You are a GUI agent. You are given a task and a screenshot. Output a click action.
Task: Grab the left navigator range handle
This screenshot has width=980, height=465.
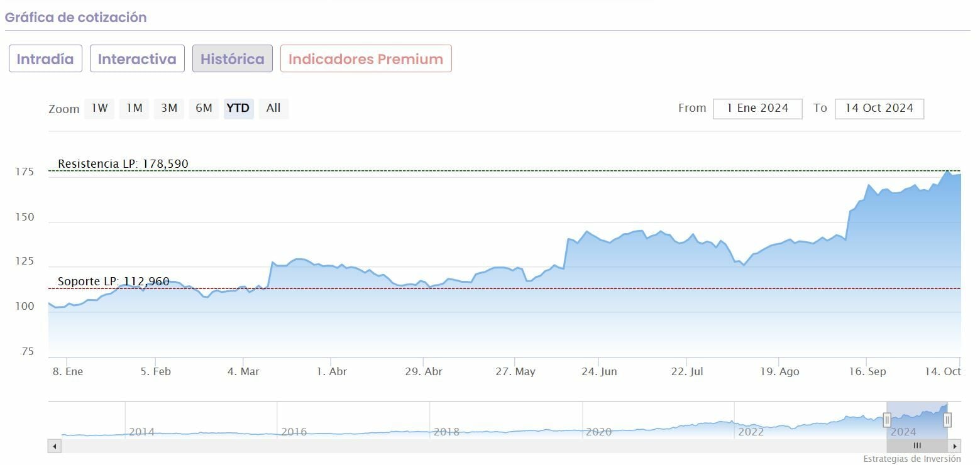point(887,420)
